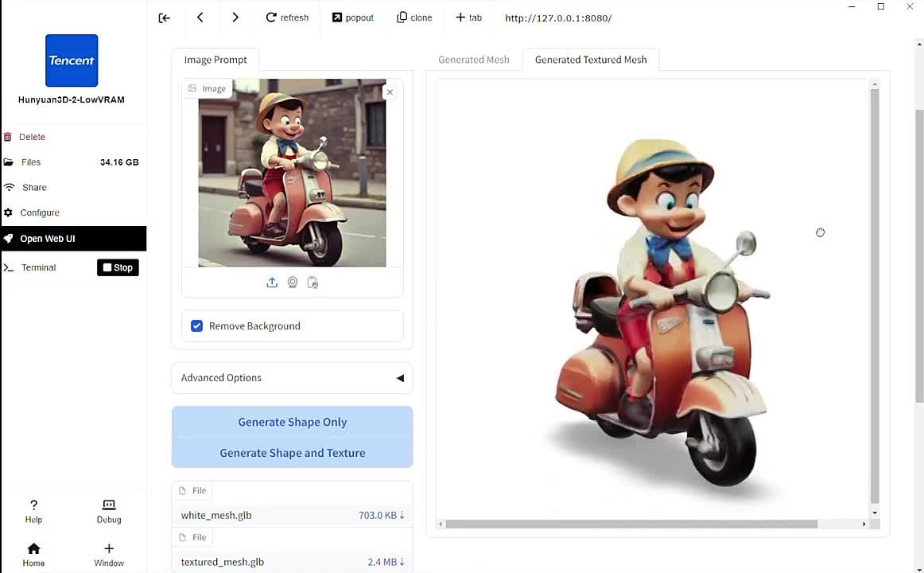Click Delete in the sidebar
The image size is (924, 573).
(x=32, y=137)
